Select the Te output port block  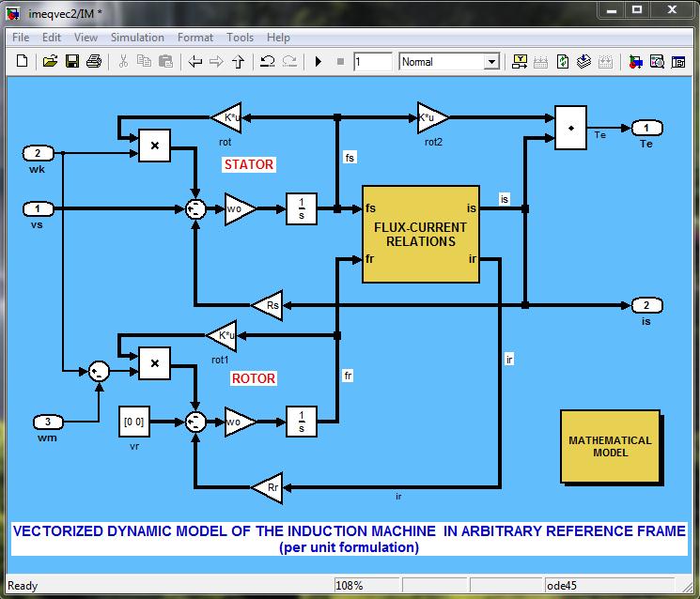coord(646,129)
